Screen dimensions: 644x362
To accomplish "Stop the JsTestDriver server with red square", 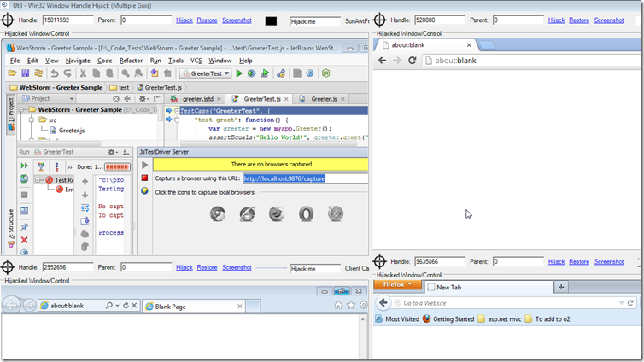I will 144,178.
